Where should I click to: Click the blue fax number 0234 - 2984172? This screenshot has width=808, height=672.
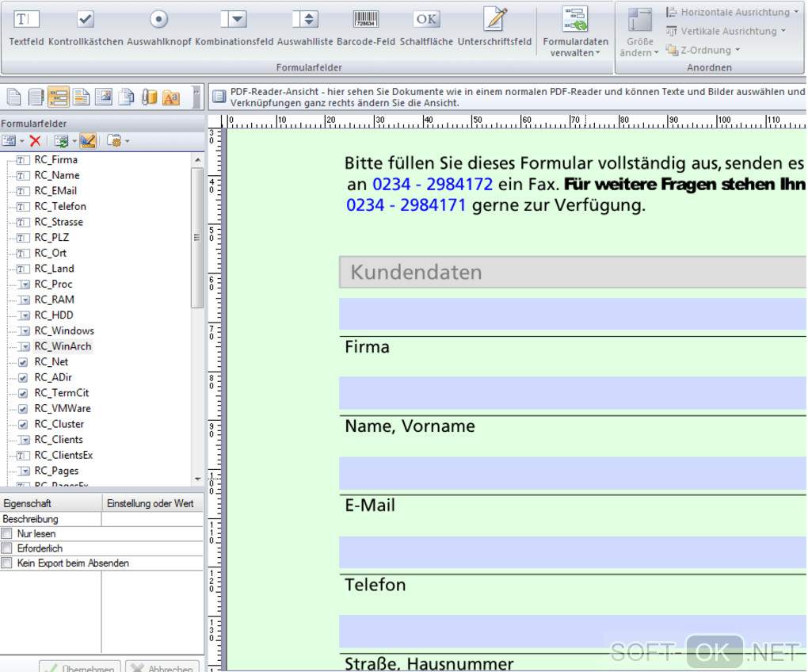click(433, 185)
